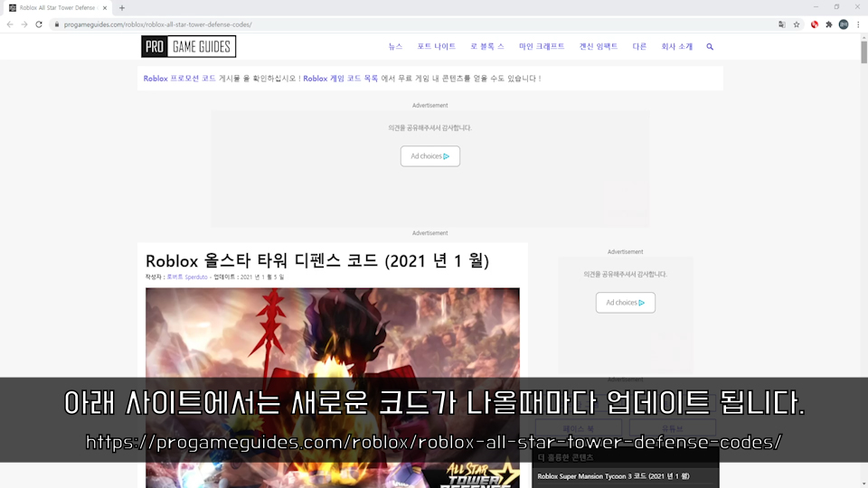Screen dimensions: 868x488
Task: Click Ad choices button in top banner
Action: pyautogui.click(x=430, y=156)
